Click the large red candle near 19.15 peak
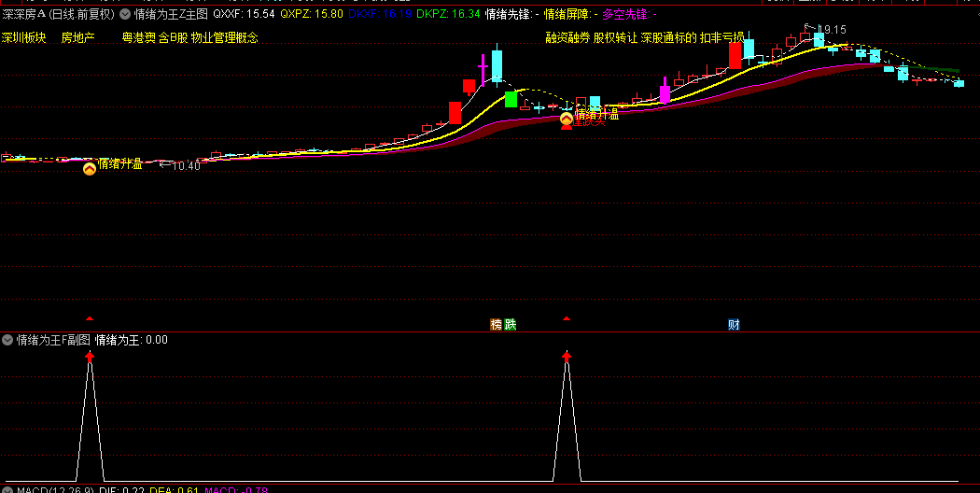Viewport: 980px width, 493px height. point(735,55)
